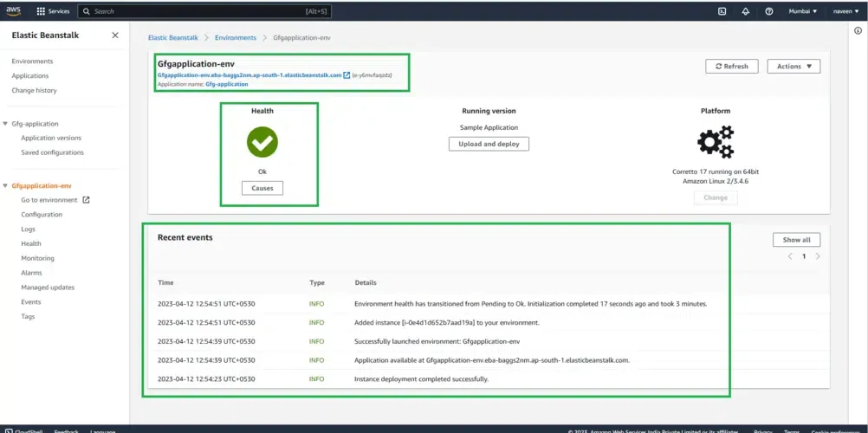Click the Type column header
Viewport: 868px width, 433px height.
(317, 282)
